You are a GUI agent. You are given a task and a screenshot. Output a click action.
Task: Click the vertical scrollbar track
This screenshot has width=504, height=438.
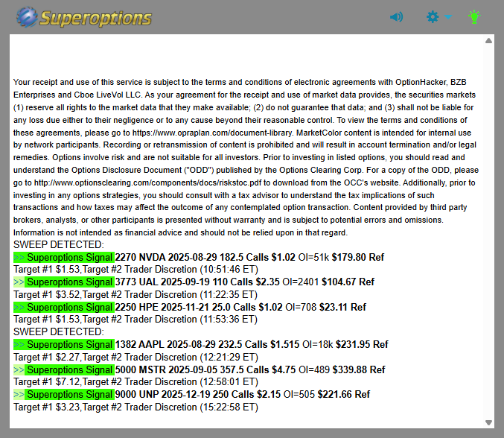[488, 223]
